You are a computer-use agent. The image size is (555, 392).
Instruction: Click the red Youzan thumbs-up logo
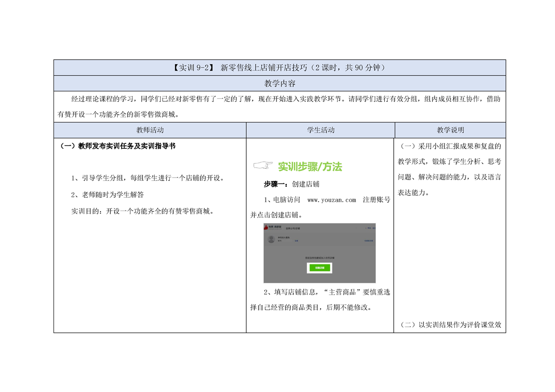(x=267, y=227)
